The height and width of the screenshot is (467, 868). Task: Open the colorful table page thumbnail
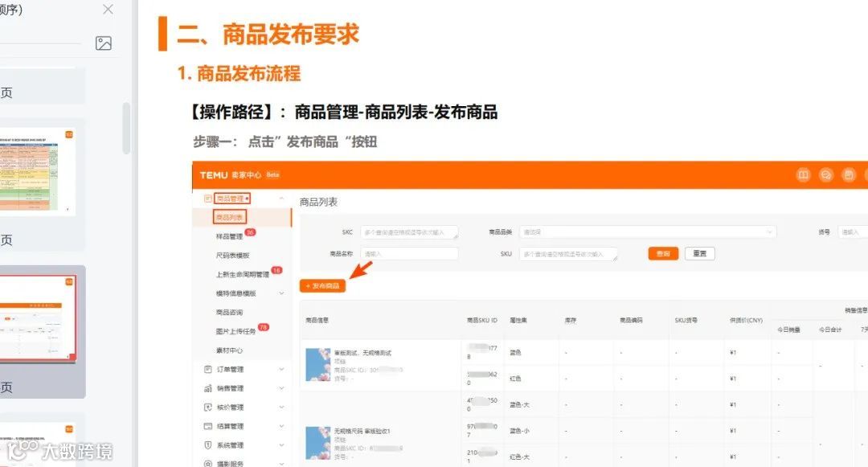37,172
